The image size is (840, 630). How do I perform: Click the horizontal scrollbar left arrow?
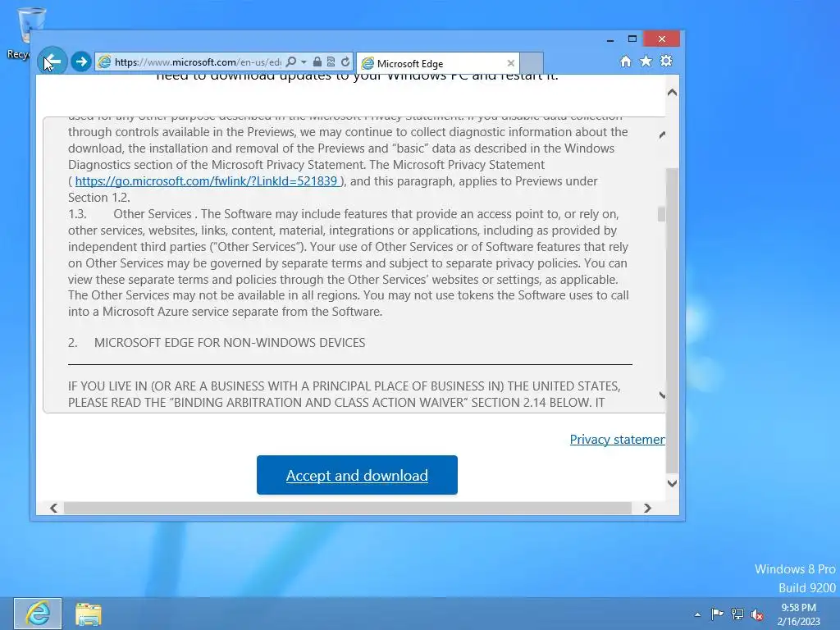click(53, 508)
